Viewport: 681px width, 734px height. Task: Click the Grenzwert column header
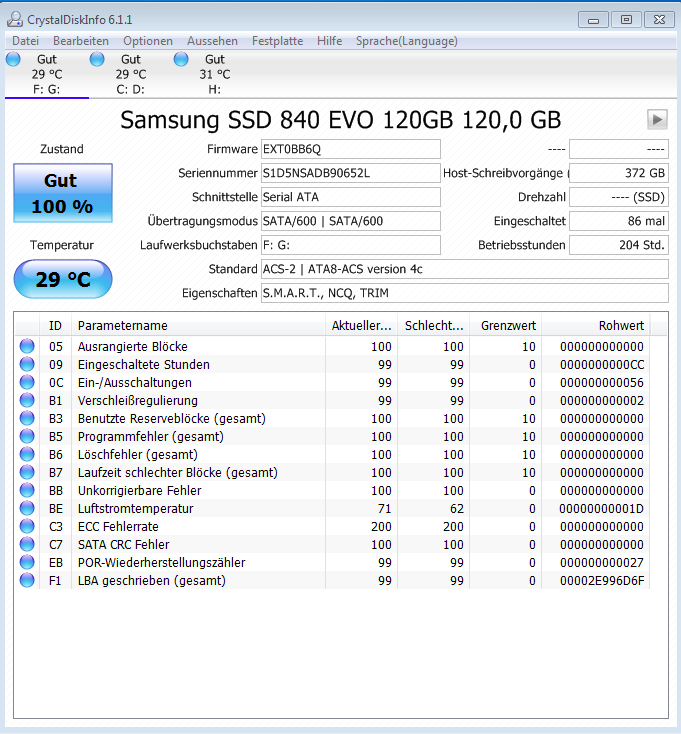point(505,325)
